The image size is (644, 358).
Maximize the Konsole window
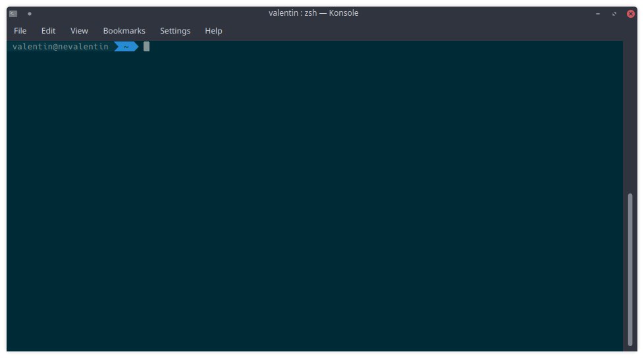614,14
